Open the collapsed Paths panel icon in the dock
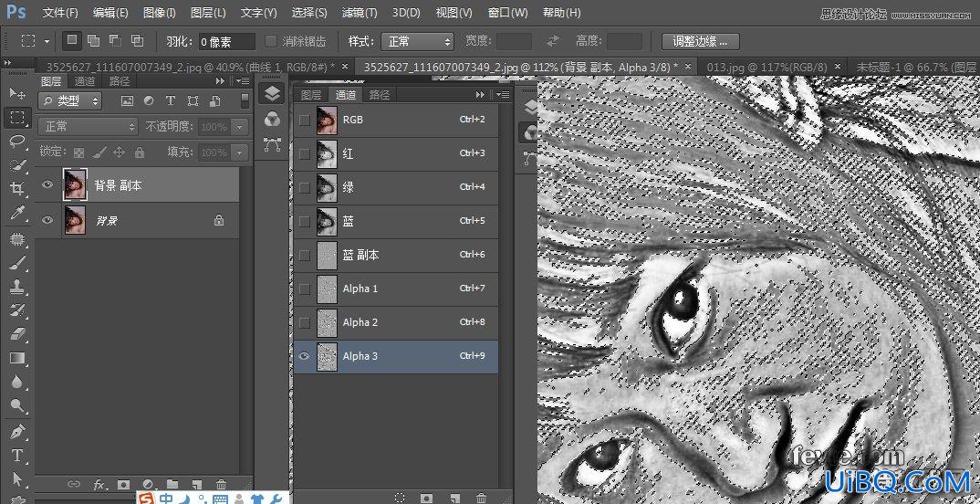Viewport: 980px width, 504px height. (x=272, y=144)
